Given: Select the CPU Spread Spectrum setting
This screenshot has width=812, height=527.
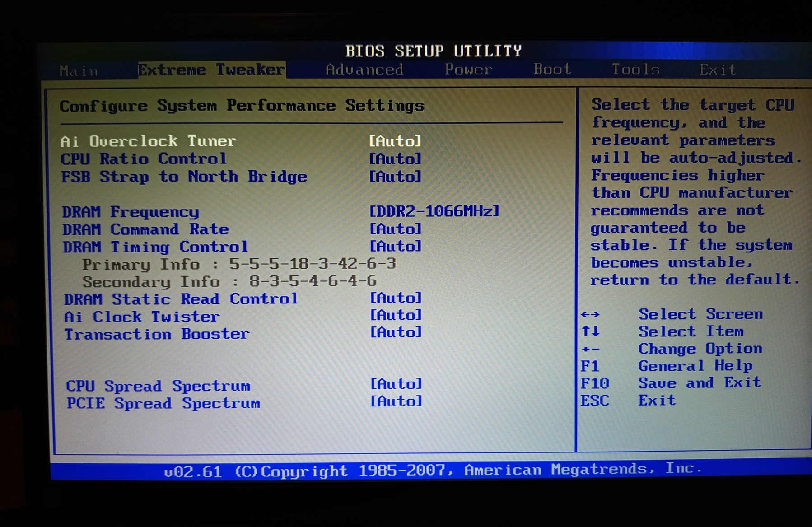Looking at the screenshot, I should (x=158, y=386).
